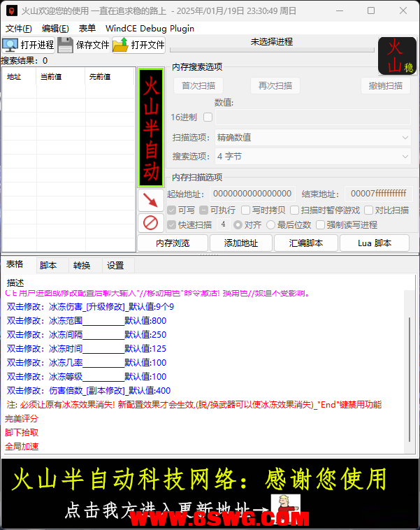Screen dimensions: 420x530
Task: Click the 打开文件 folder icon
Action: click(x=120, y=45)
